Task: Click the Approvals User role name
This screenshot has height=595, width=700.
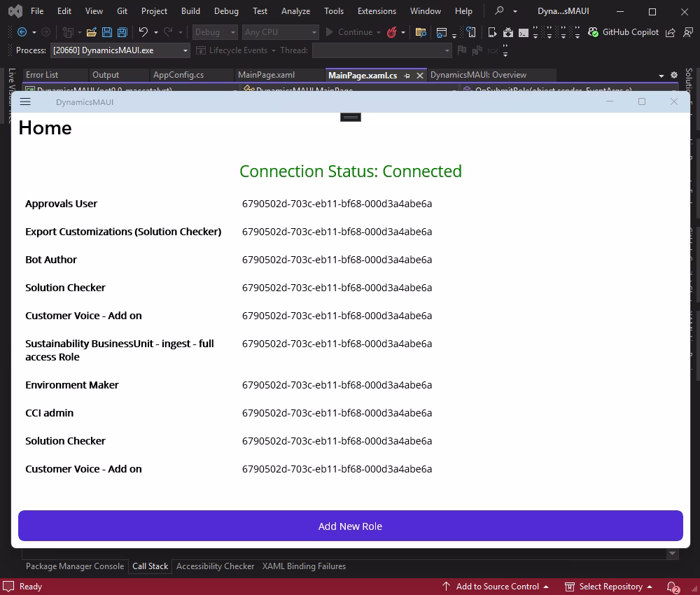Action: click(x=61, y=204)
